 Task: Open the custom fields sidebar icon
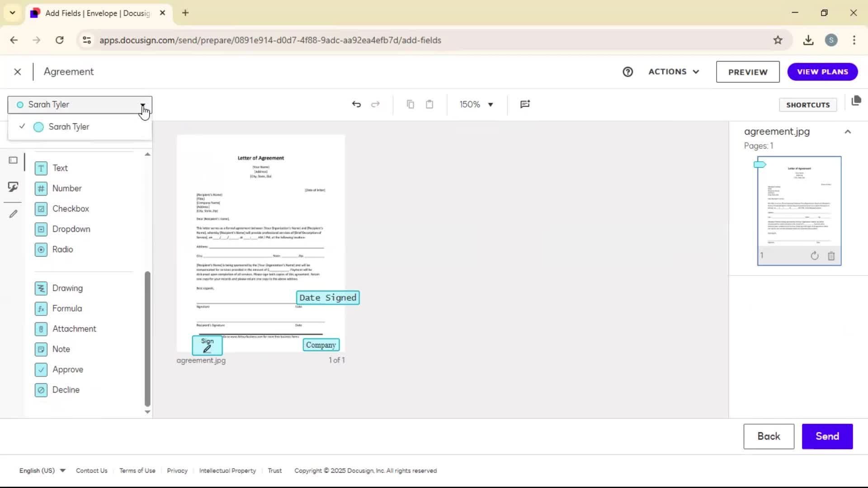point(13,187)
